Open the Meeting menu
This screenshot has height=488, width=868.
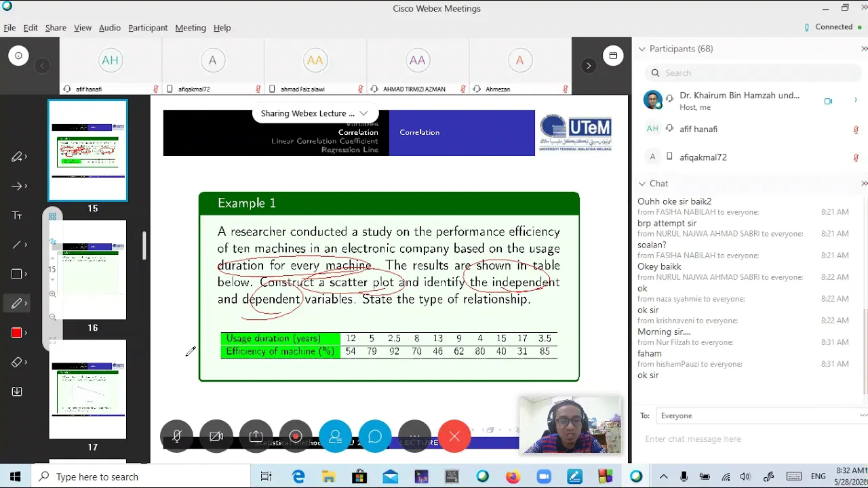click(x=191, y=28)
